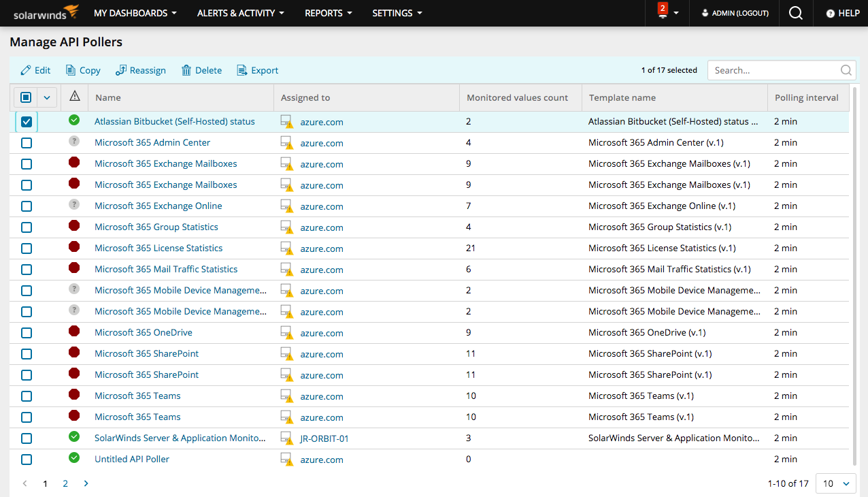Go to previous page with left chevron

(25, 483)
